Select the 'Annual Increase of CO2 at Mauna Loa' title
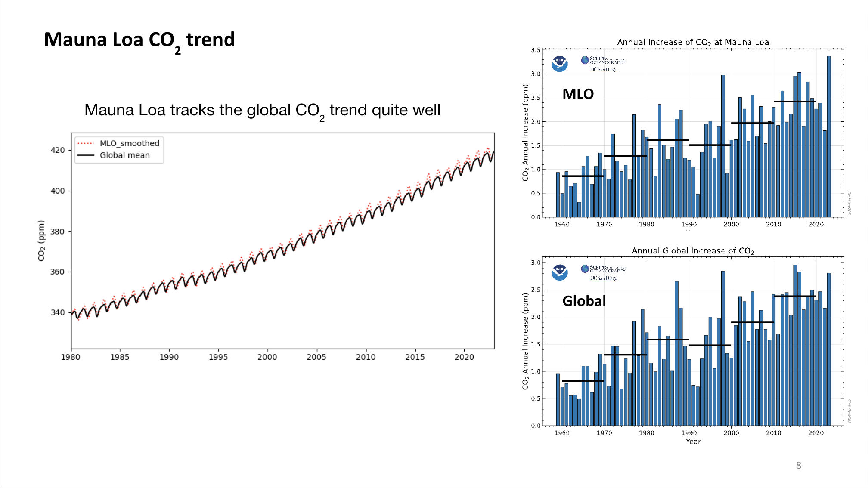Image resolution: width=868 pixels, height=488 pixels. pos(692,42)
